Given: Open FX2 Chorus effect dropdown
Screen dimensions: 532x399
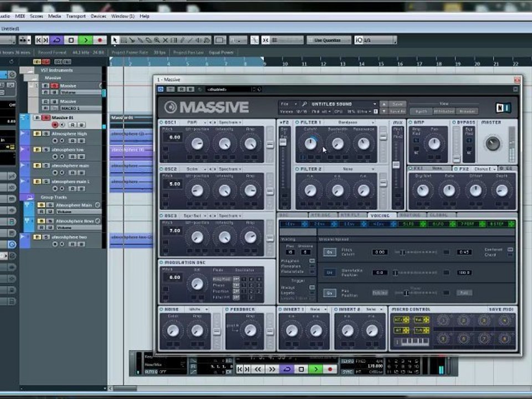Looking at the screenshot, I should tap(485, 168).
